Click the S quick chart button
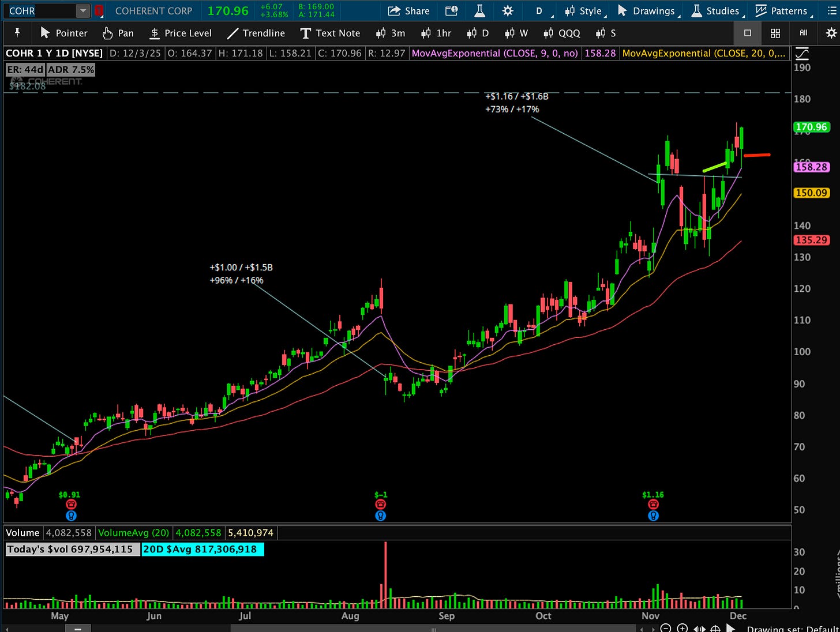Screen dimensions: 840x632 [606, 33]
